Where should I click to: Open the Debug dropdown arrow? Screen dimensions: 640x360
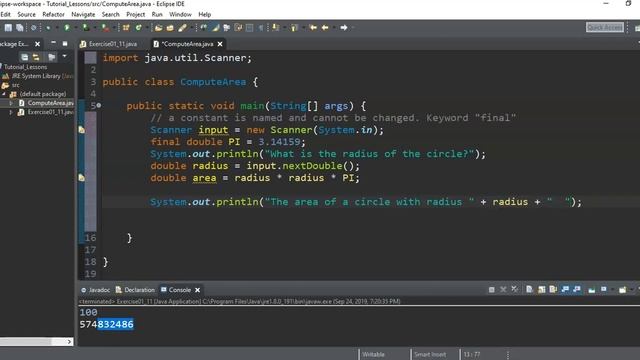pos(56,27)
